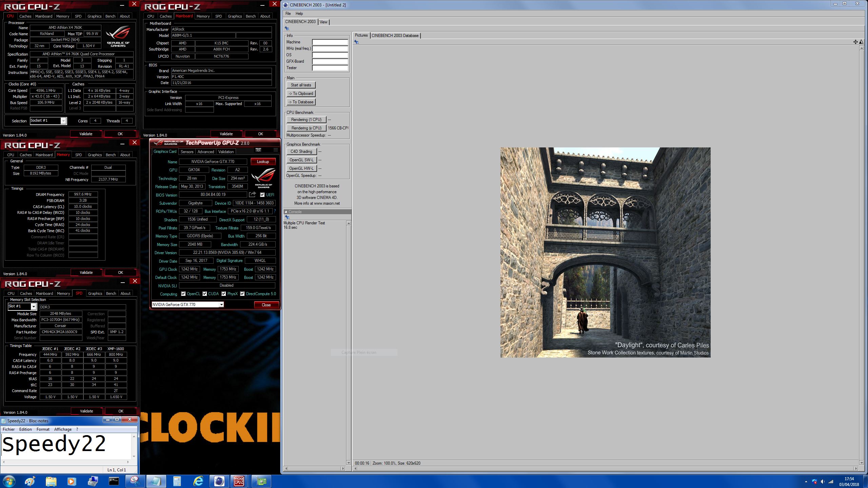Switch to the Advanced tab in GPU-Z
868x488 pixels.
pos(206,152)
